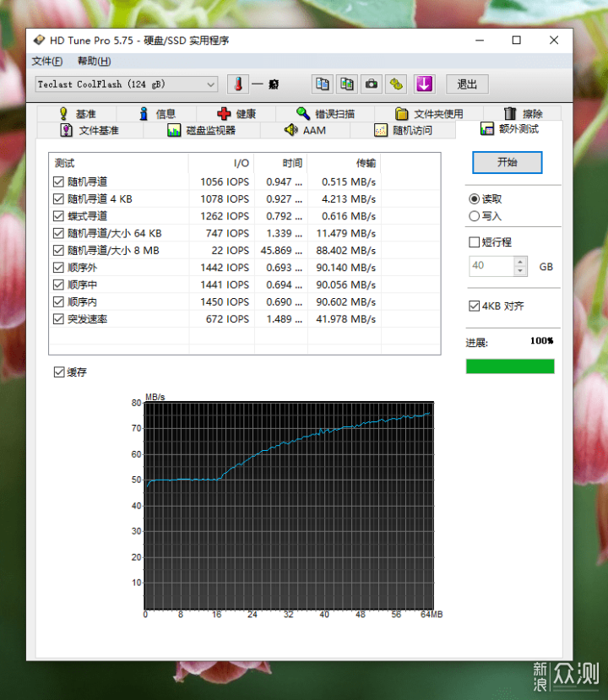The image size is (608, 700).
Task: Click the 90.602 MB/s transfer value
Action: point(345,301)
